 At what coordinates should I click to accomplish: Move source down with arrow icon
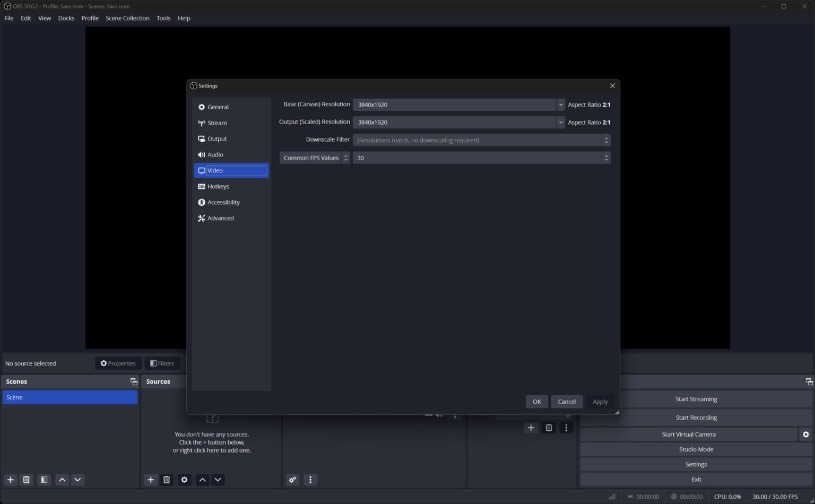(x=218, y=480)
